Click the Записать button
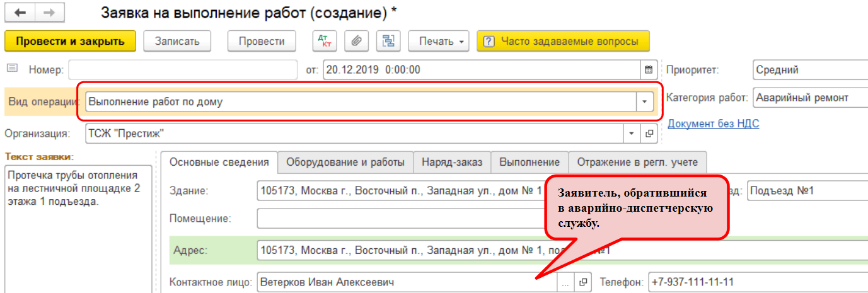This screenshot has width=868, height=293. (177, 42)
